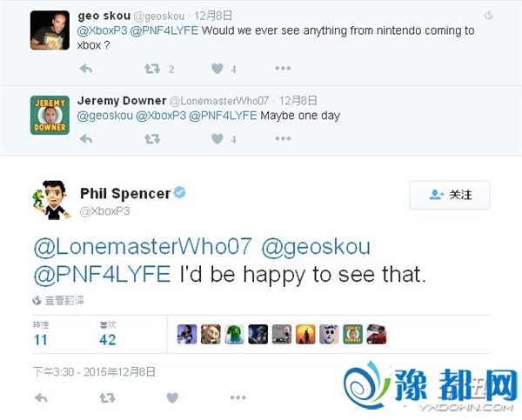The image size is (522, 420).
Task: Like Phil Spencer's tweet
Action: [x=172, y=398]
